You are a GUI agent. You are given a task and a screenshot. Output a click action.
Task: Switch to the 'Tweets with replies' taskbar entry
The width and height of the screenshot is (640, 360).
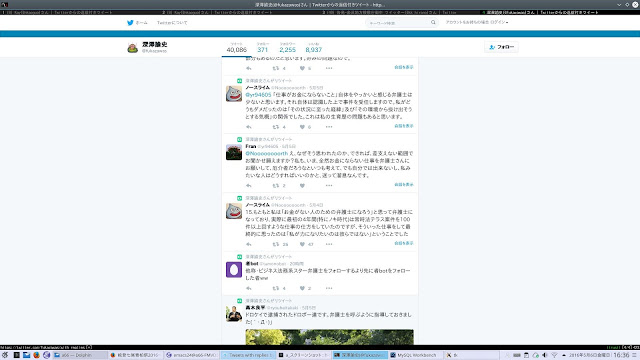point(248,355)
